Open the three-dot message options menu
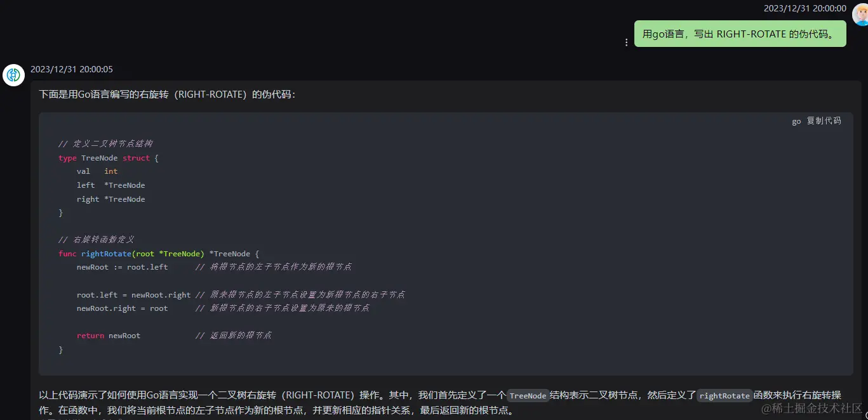Viewport: 868px width, 420px height. [x=627, y=42]
